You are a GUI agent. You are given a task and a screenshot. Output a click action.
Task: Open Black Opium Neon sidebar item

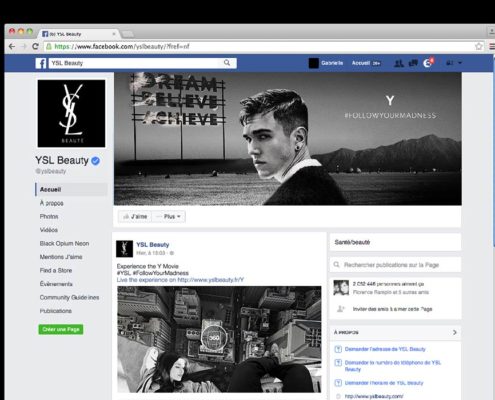click(x=64, y=244)
